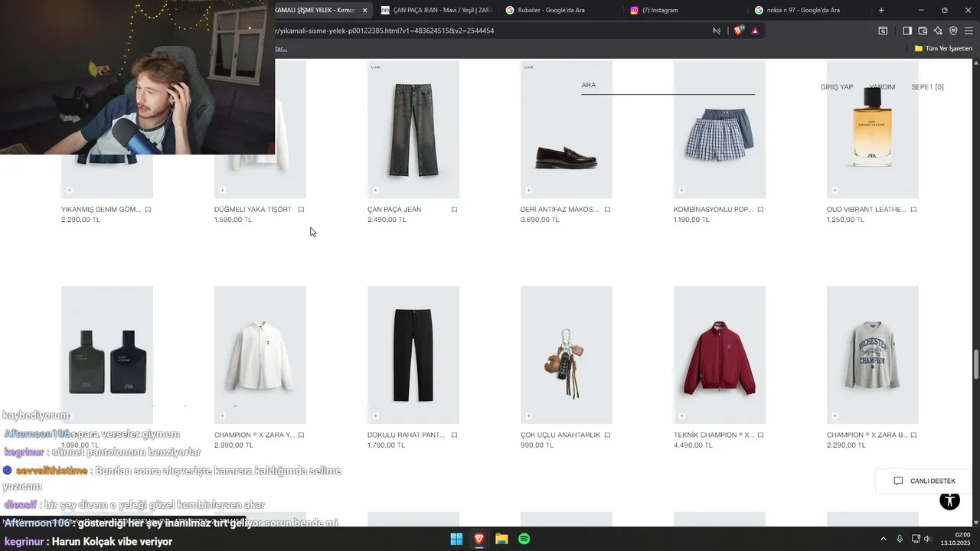
Task: Click the Brave Shields lion icon
Action: click(x=738, y=31)
